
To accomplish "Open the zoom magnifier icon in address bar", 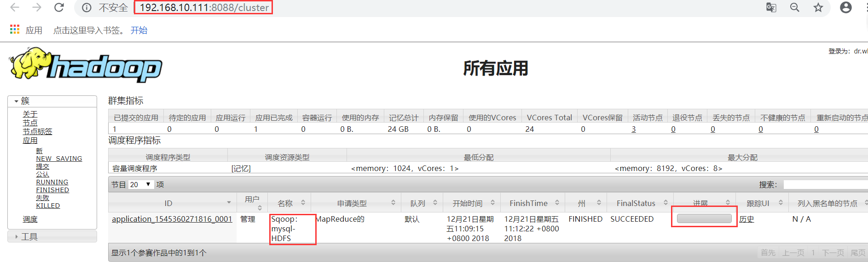I will [x=795, y=7].
